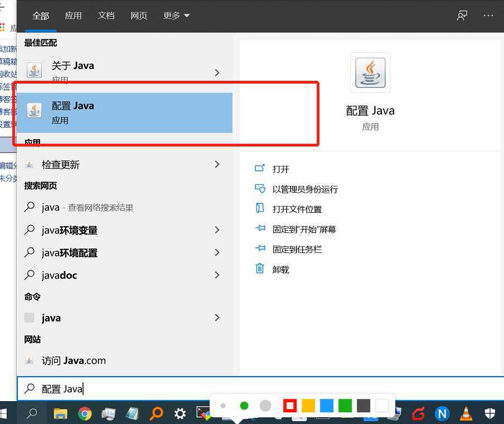Click the pin icon beside 固定到"开始"屏幕
Screen dimensions: 504x424
(x=260, y=228)
